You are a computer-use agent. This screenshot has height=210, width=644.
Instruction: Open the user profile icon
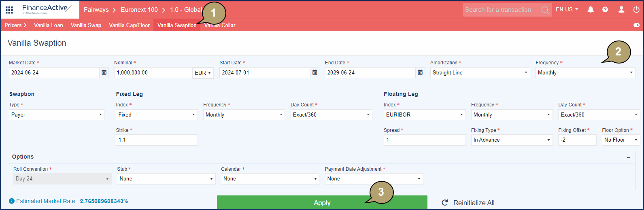(621, 10)
